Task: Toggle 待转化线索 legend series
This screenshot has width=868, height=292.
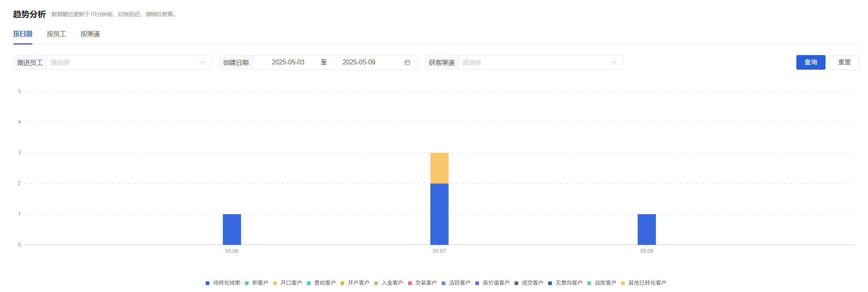Action: 223,283
